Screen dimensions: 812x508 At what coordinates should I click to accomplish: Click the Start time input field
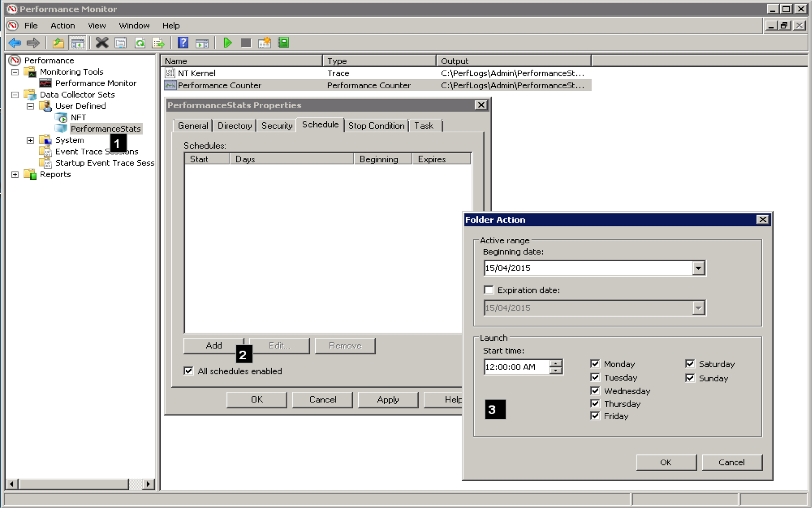pos(516,367)
